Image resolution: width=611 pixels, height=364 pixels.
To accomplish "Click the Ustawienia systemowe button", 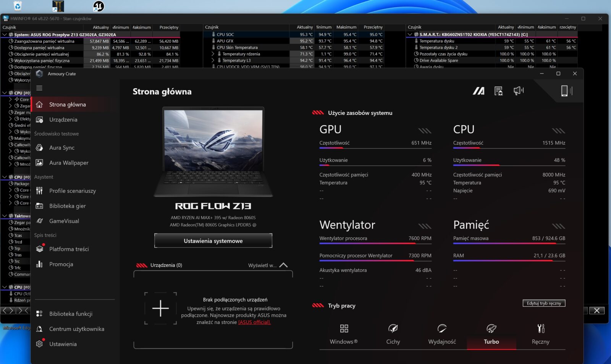I will 213,241.
